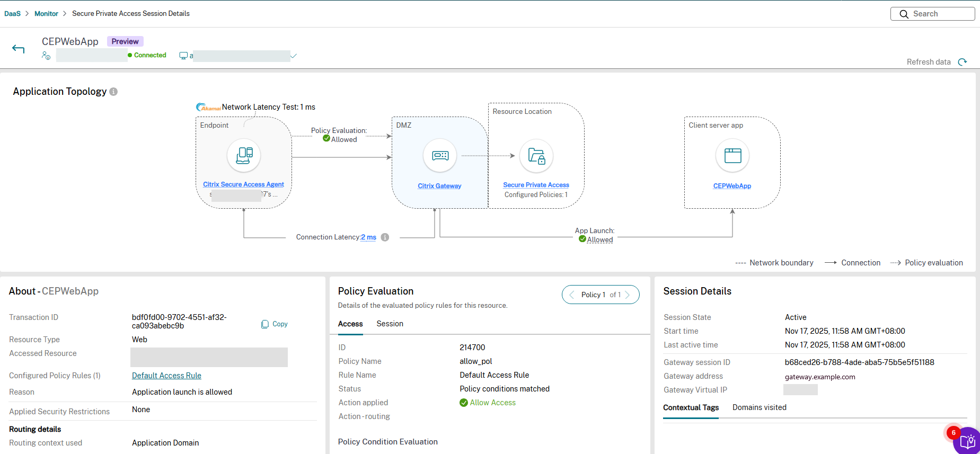This screenshot has width=980, height=454.
Task: Open the Citrix Secure Access Agent link
Action: pyautogui.click(x=243, y=184)
